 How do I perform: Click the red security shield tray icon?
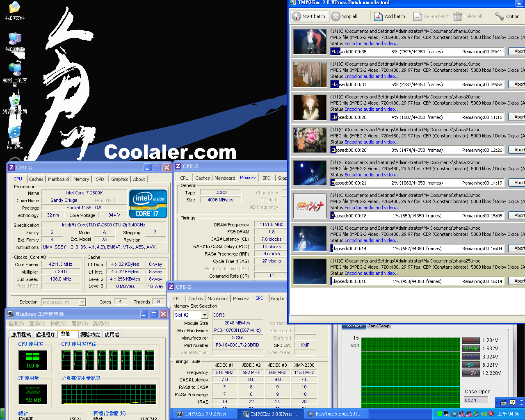(491, 414)
